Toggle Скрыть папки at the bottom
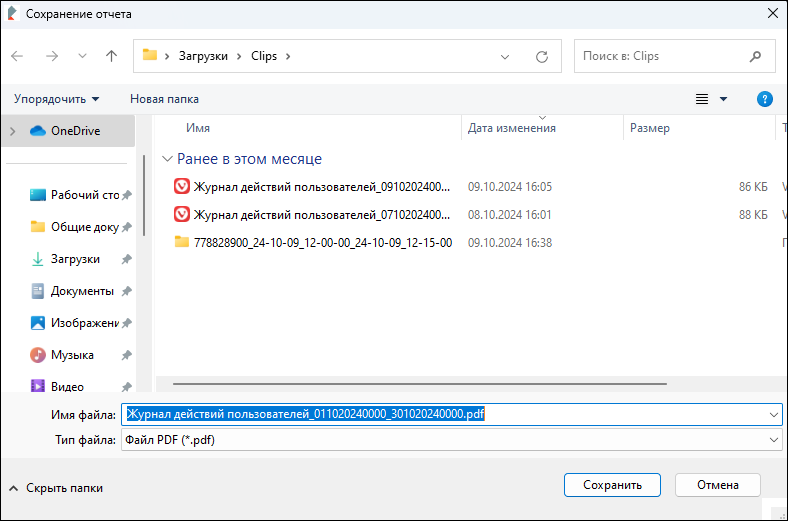 56,488
